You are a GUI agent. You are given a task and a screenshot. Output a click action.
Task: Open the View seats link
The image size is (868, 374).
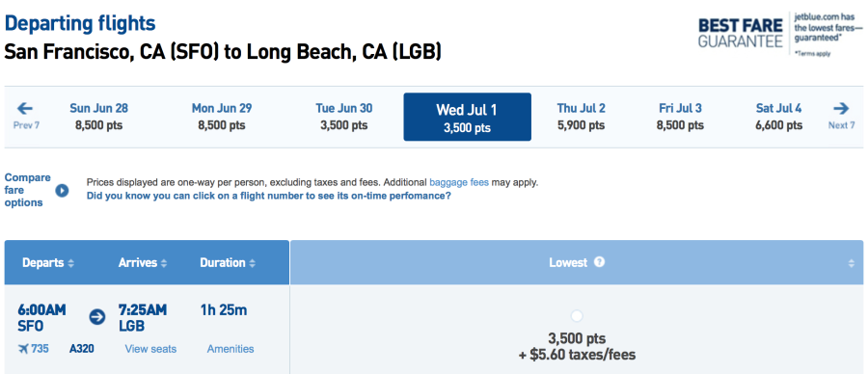point(150,349)
